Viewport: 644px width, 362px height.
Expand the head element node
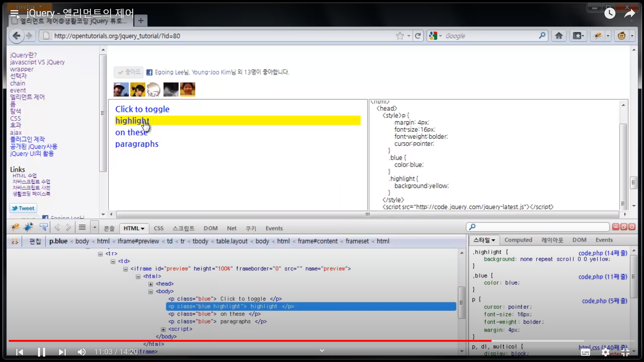point(151,284)
